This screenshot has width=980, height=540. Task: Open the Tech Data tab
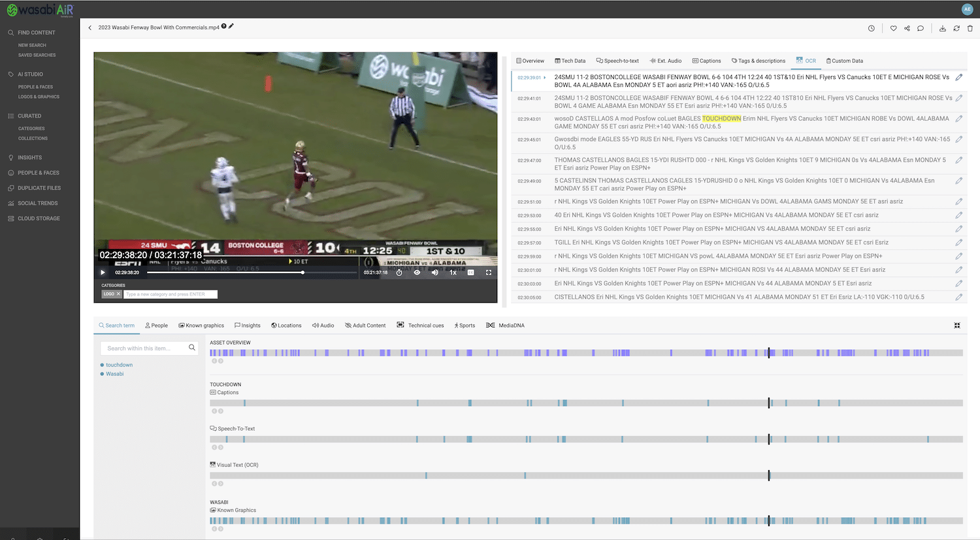pos(570,61)
